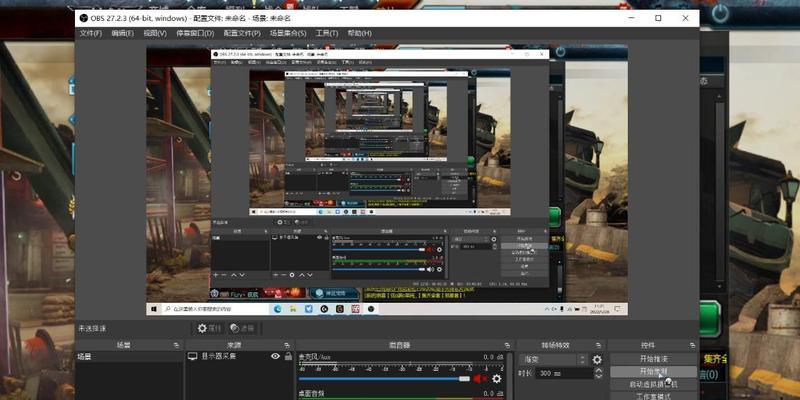The height and width of the screenshot is (400, 800).
Task: Open the 工具(T) menu
Action: pyautogui.click(x=327, y=33)
